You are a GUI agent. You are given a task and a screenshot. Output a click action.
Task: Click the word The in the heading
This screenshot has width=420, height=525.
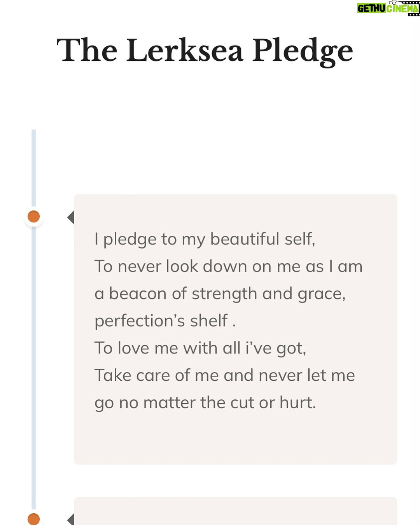click(87, 50)
